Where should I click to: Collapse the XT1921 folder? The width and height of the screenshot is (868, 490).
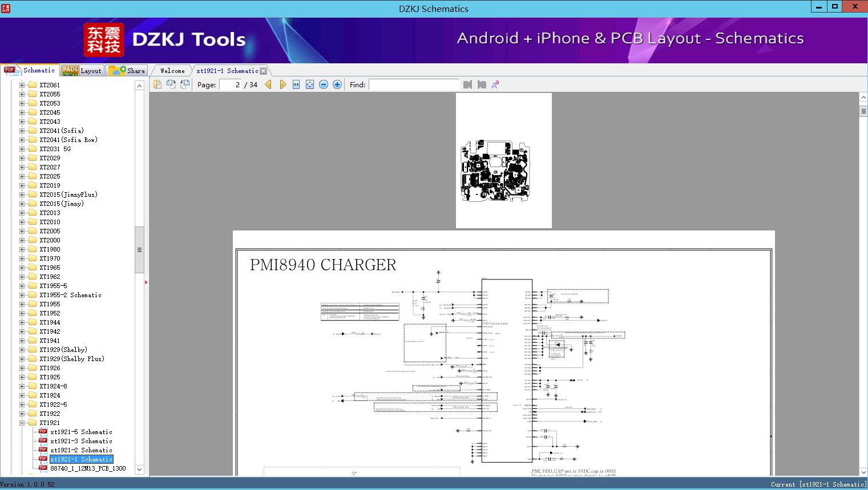22,423
